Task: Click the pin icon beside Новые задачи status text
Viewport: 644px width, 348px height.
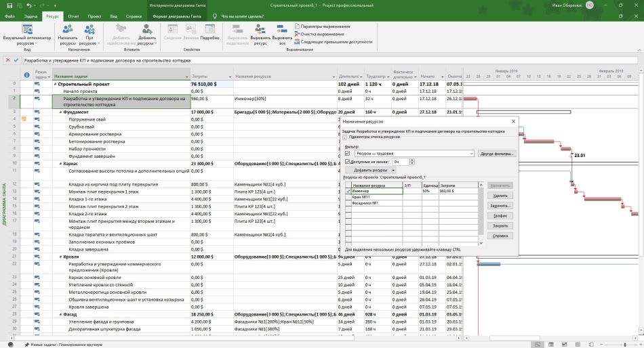Action: pos(27,345)
